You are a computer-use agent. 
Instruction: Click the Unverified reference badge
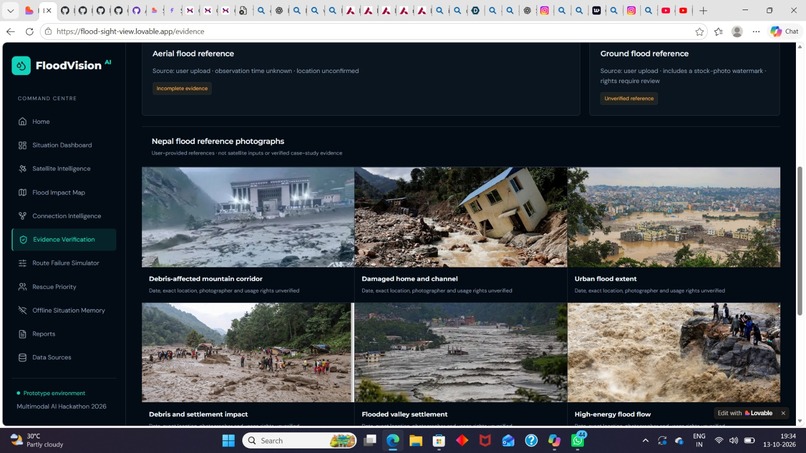[x=629, y=99]
